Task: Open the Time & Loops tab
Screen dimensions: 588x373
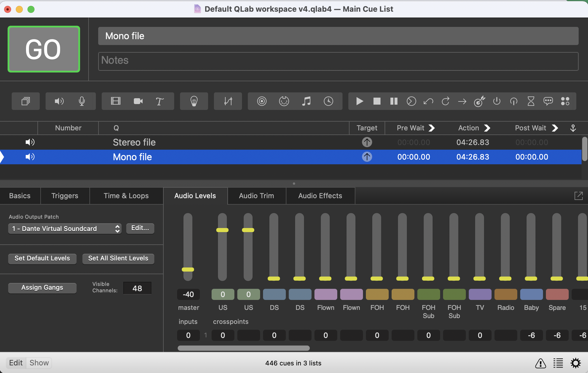Action: click(126, 196)
